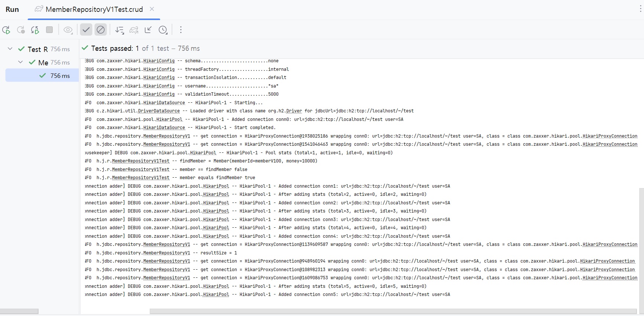The image size is (644, 316).
Task: Collapse the Test R tree node
Action: [10, 49]
